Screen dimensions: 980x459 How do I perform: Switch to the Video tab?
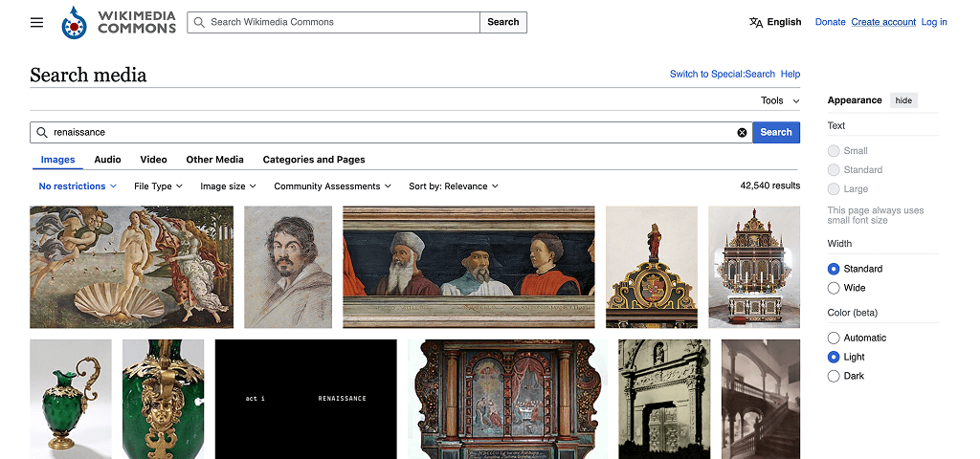(x=154, y=160)
